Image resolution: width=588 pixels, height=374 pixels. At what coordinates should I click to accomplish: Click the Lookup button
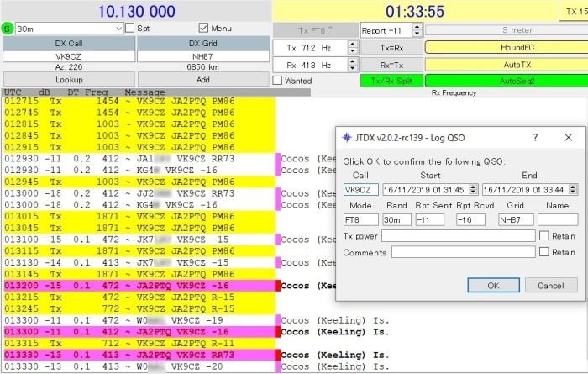point(69,80)
